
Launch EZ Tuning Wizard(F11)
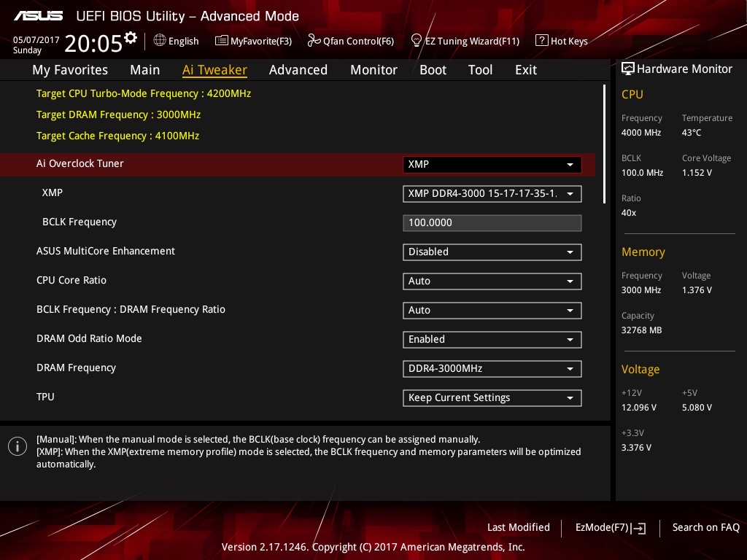tap(465, 41)
